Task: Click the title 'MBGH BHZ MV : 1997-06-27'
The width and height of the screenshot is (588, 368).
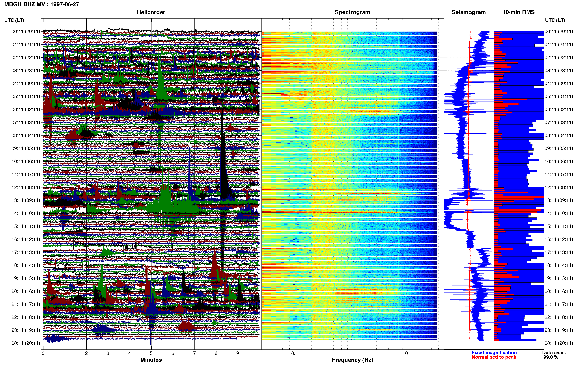Action: click(x=42, y=4)
